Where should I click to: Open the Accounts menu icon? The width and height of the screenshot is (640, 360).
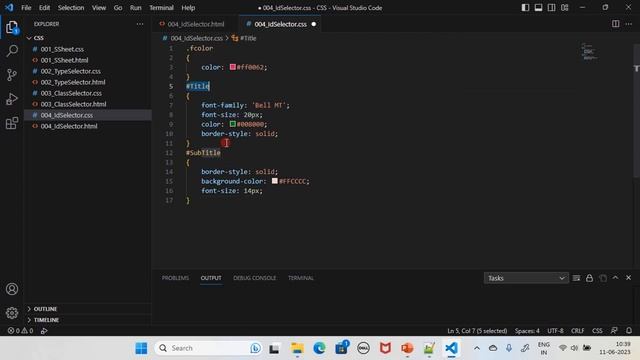[12, 289]
